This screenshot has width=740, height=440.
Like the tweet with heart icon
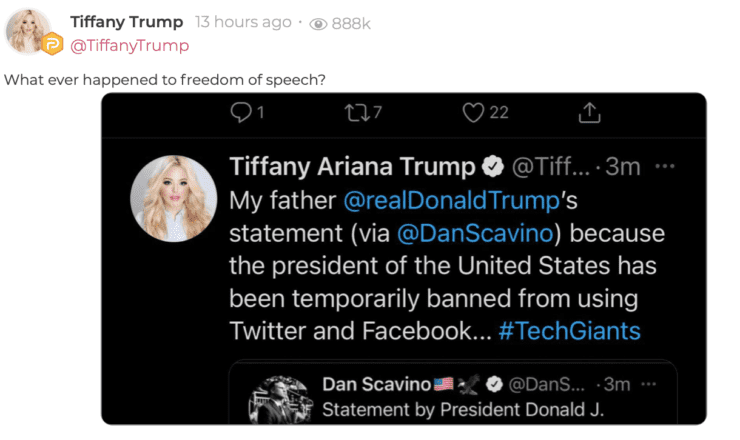click(473, 113)
